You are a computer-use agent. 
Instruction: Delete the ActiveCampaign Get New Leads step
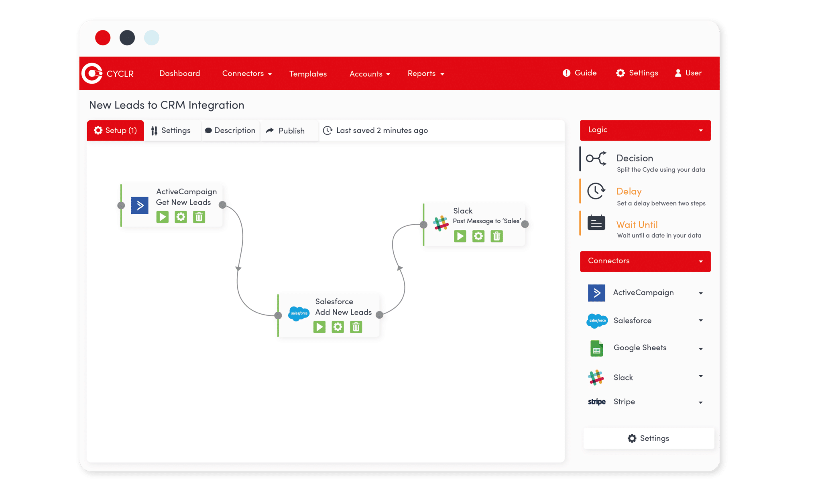coord(199,217)
